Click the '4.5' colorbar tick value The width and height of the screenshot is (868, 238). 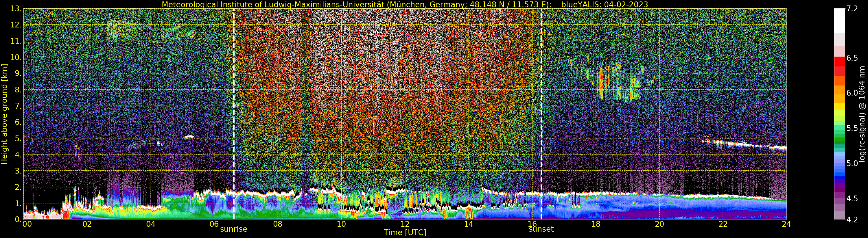click(852, 198)
